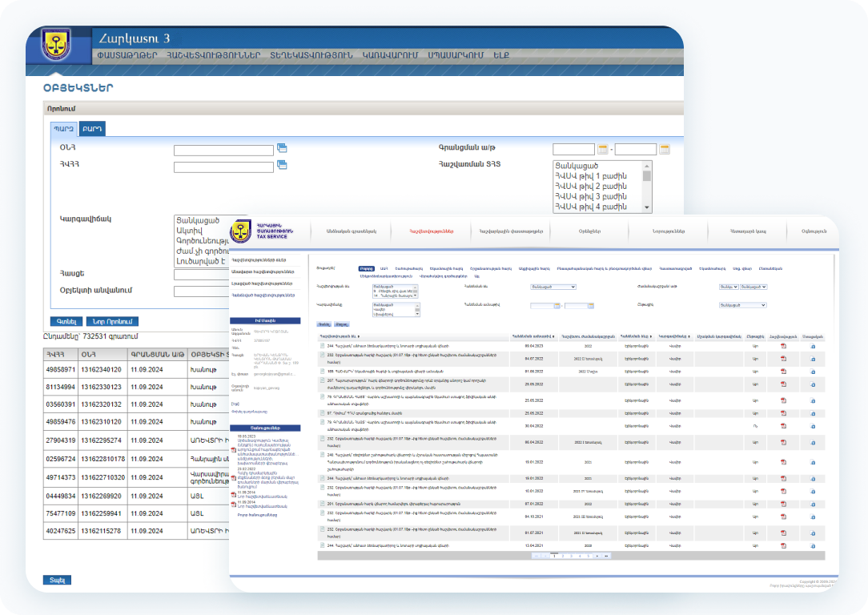Click the PDF icon in the first report row
Screen dimensions: 868x615
click(784, 346)
